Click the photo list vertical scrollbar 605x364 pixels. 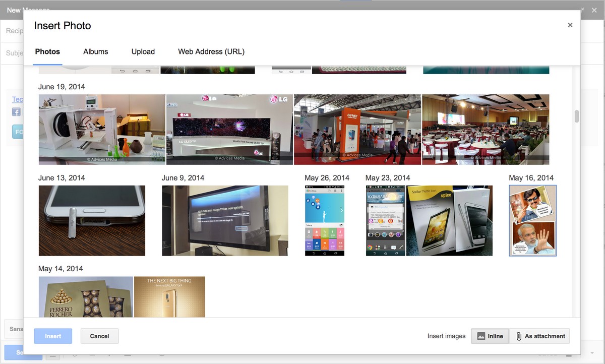[576, 116]
